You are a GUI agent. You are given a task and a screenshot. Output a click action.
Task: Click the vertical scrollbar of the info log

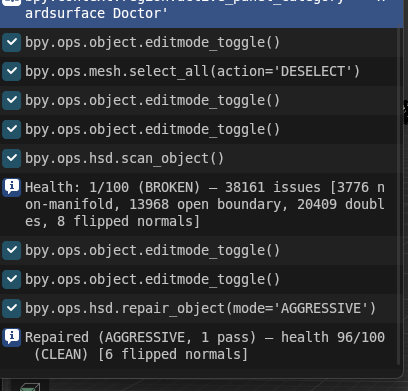pos(399,197)
